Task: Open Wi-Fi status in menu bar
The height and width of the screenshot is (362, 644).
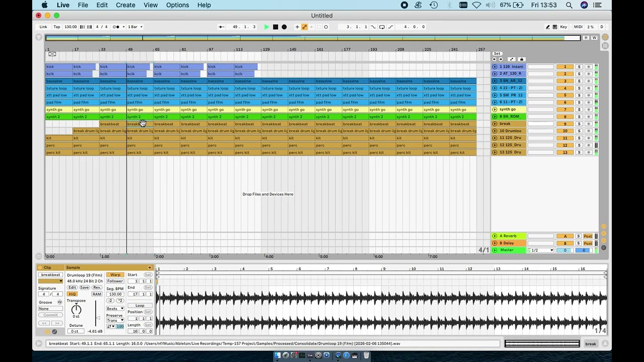Action: (476, 5)
